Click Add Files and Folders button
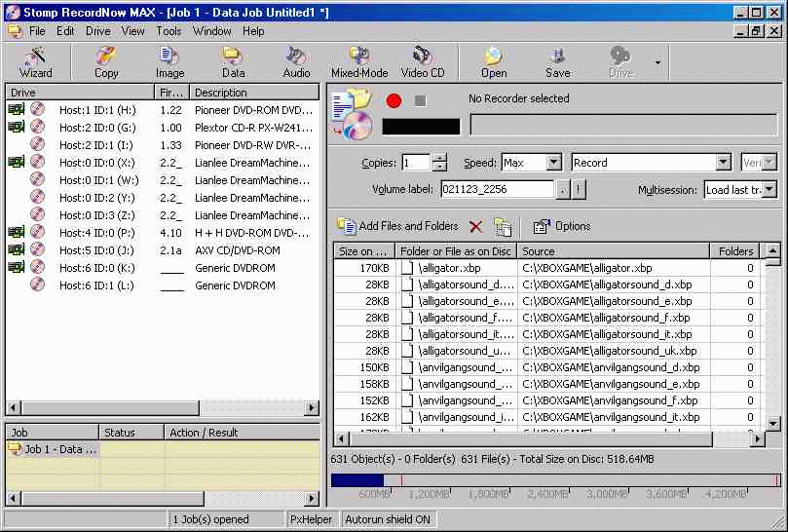 coord(398,226)
